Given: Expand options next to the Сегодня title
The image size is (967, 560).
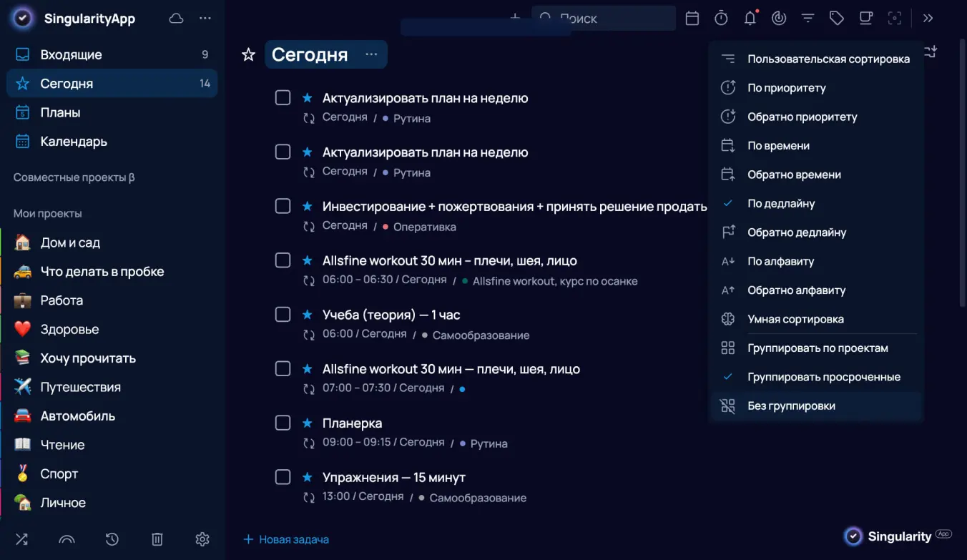Looking at the screenshot, I should pos(371,54).
